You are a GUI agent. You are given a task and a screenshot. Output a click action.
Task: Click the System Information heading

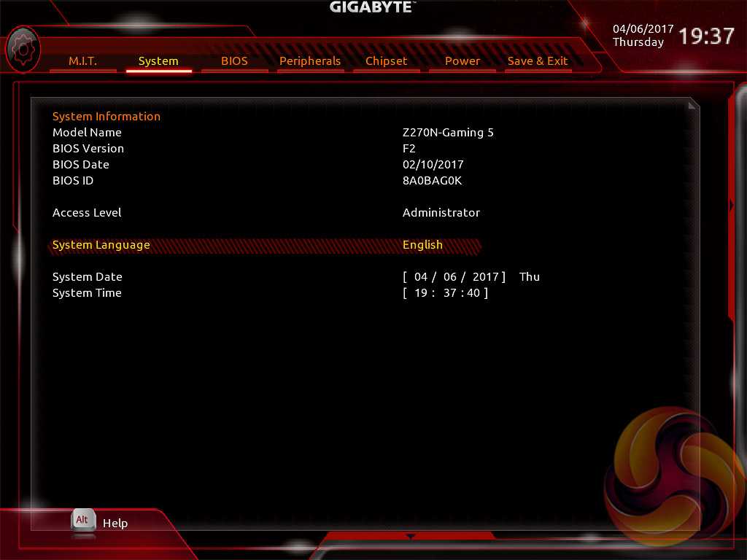pos(107,117)
